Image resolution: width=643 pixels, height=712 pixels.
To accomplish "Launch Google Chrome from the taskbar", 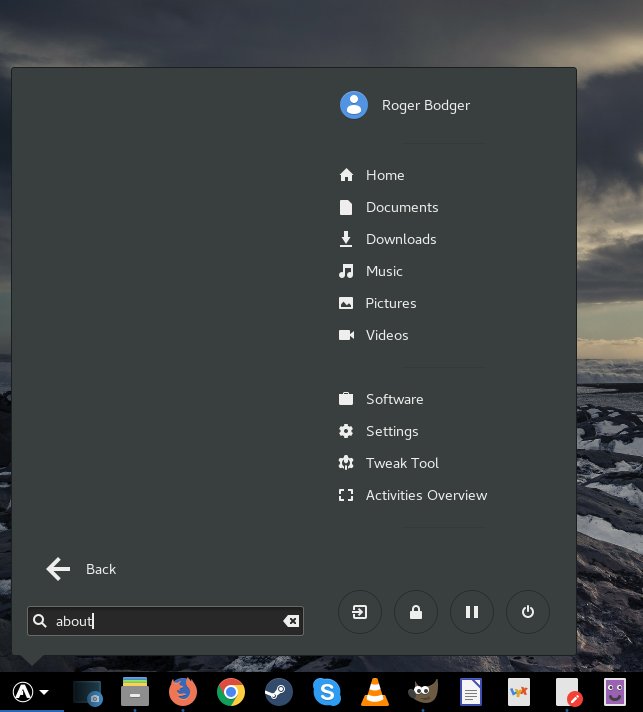I will point(231,692).
